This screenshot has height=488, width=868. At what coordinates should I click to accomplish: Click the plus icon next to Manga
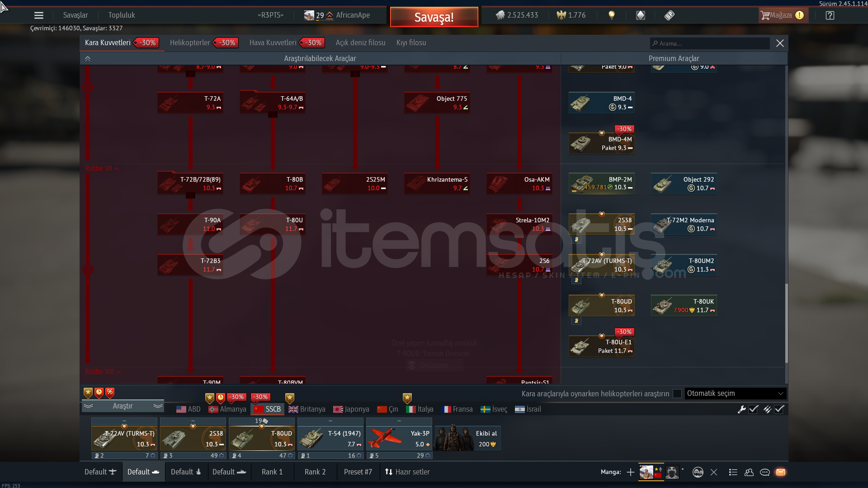coord(630,472)
